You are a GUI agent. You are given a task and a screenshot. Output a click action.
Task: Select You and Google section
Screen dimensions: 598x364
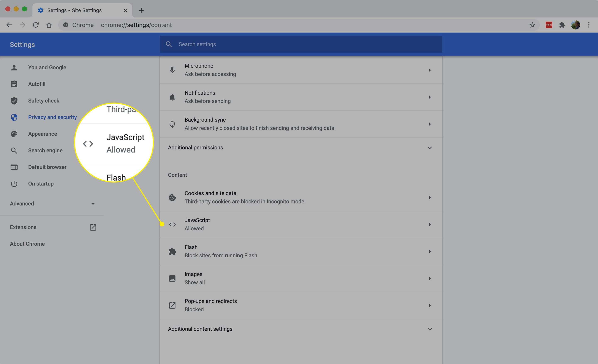[x=47, y=67]
